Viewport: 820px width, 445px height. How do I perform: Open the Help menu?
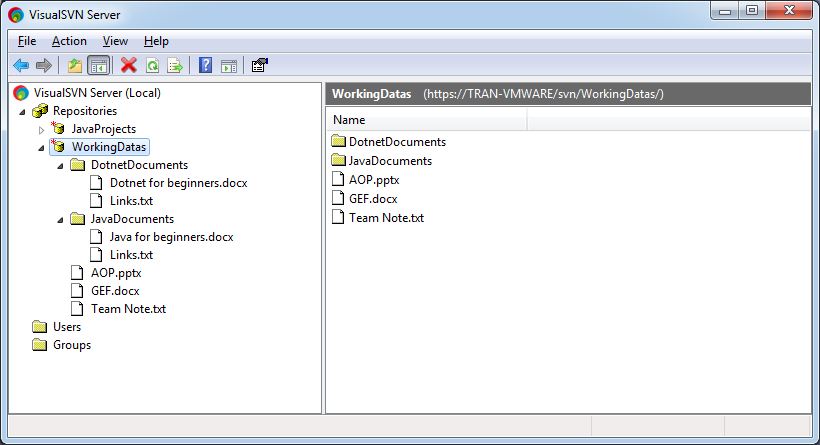pos(156,41)
